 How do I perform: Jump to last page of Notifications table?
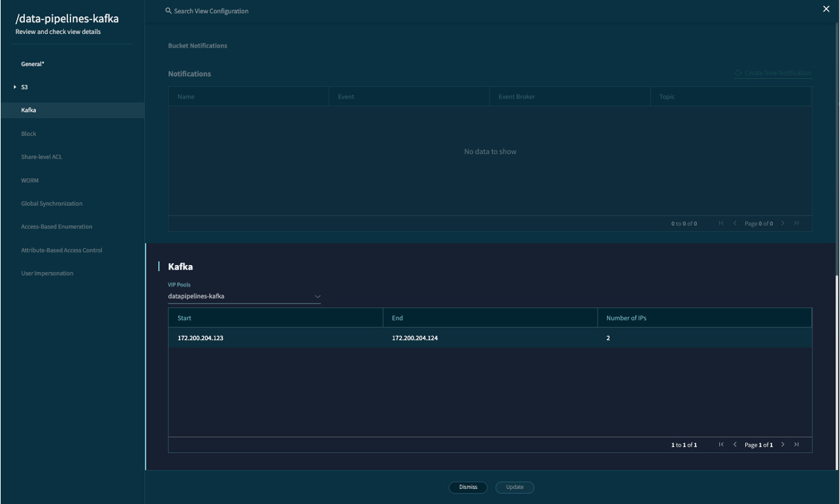click(x=796, y=223)
